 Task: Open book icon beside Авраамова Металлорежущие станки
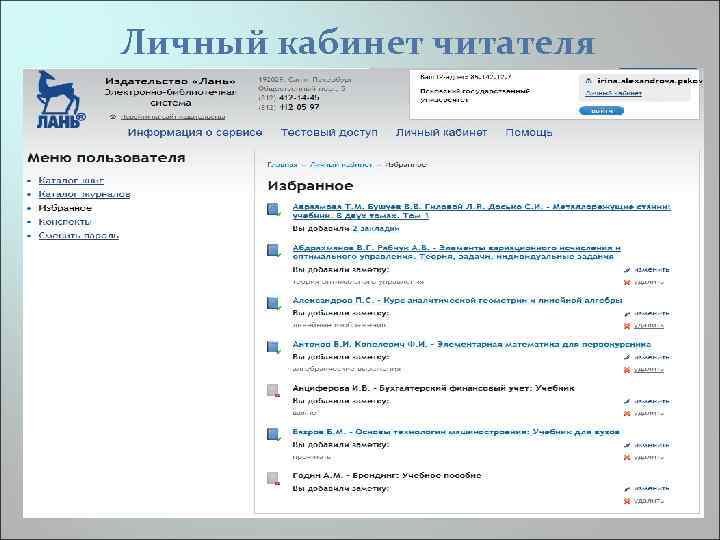[274, 210]
